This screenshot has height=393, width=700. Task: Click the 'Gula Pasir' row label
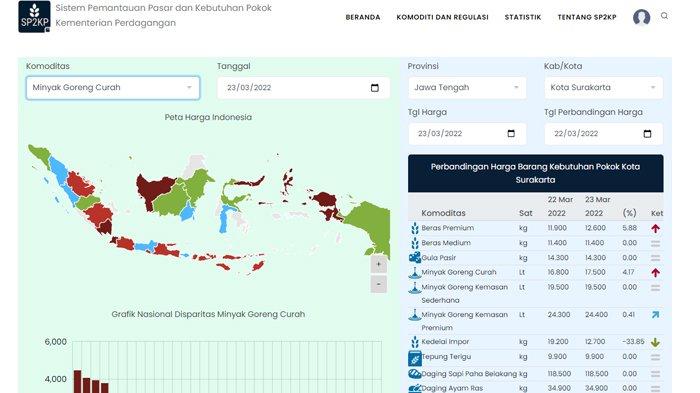tap(439, 258)
